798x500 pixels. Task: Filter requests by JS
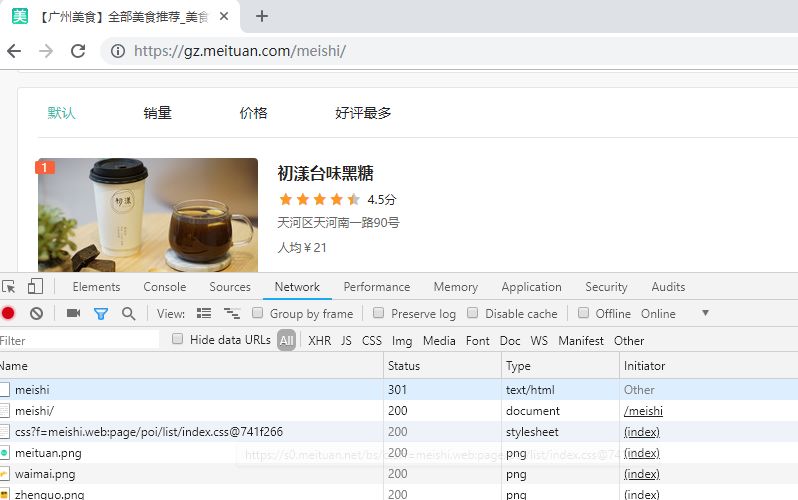click(346, 341)
